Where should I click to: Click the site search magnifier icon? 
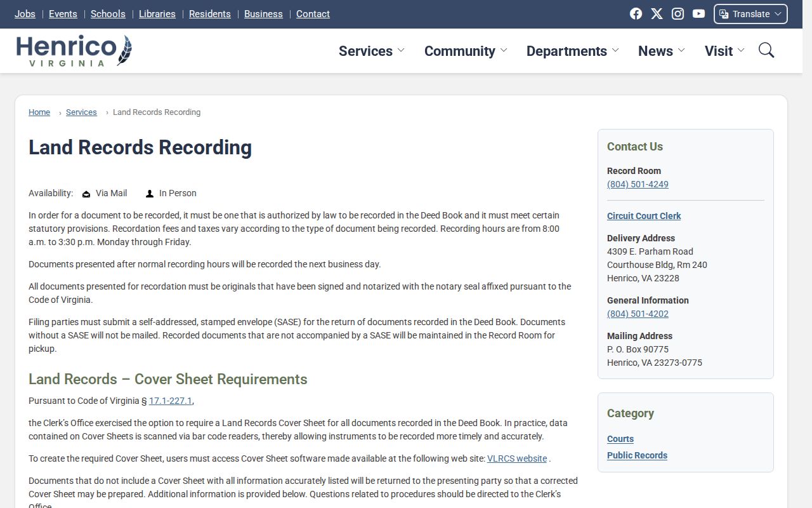coord(766,50)
